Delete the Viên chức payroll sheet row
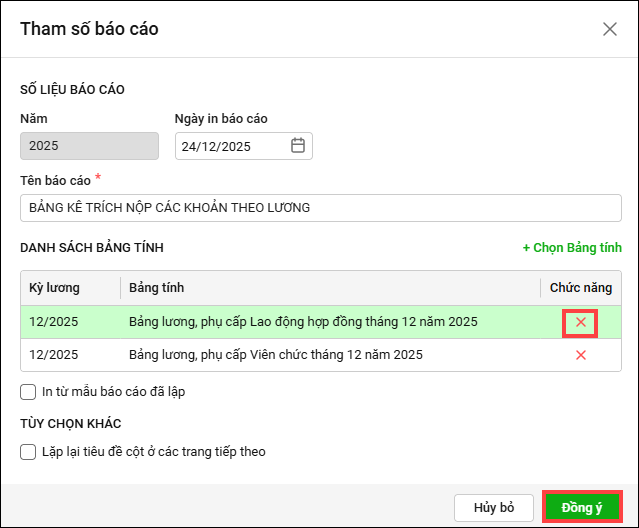Image resolution: width=639 pixels, height=528 pixels. point(580,355)
